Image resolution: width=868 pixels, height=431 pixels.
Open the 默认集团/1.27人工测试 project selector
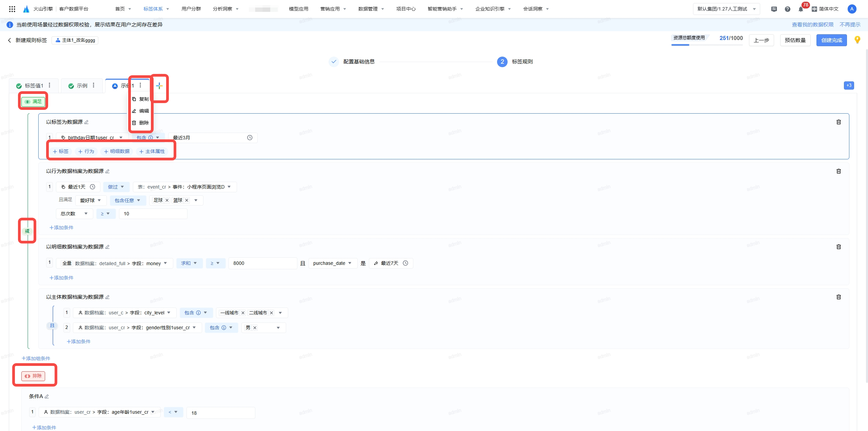coord(726,9)
